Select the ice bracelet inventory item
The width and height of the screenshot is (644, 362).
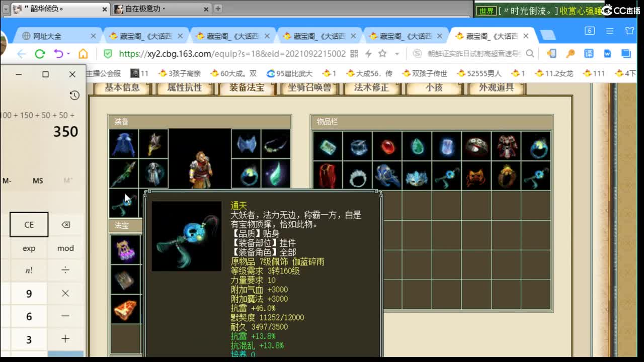tap(357, 146)
